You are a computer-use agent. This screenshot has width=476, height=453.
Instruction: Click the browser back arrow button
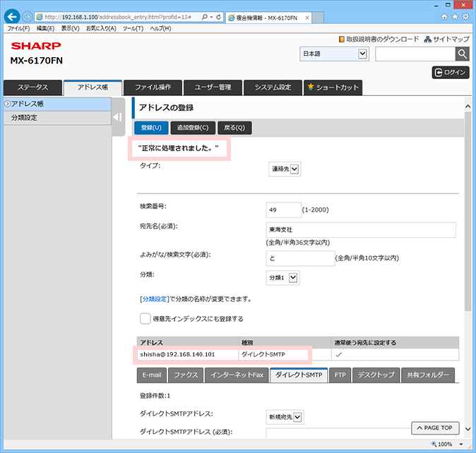coord(12,17)
